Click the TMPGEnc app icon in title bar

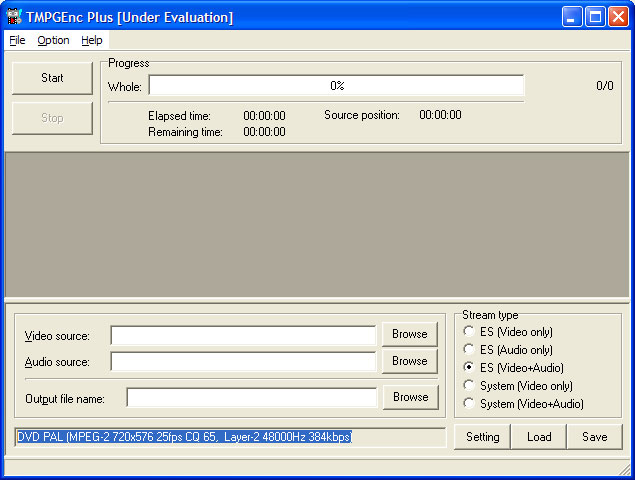(14, 17)
